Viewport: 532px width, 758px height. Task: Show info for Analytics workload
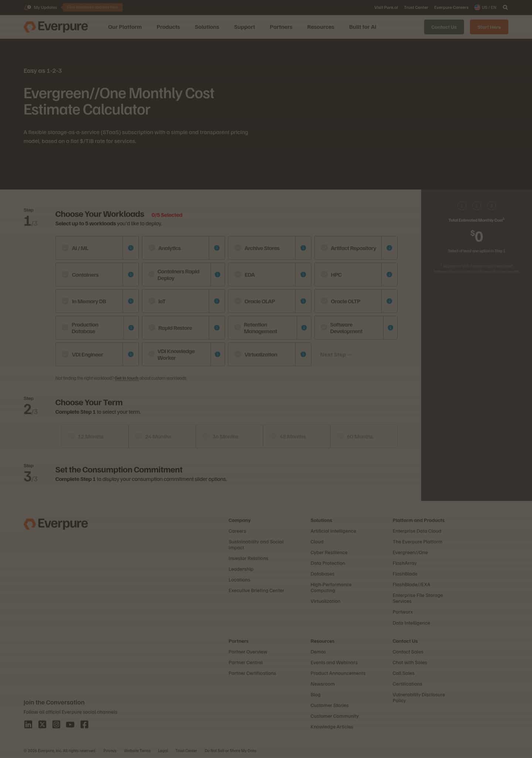(x=217, y=248)
